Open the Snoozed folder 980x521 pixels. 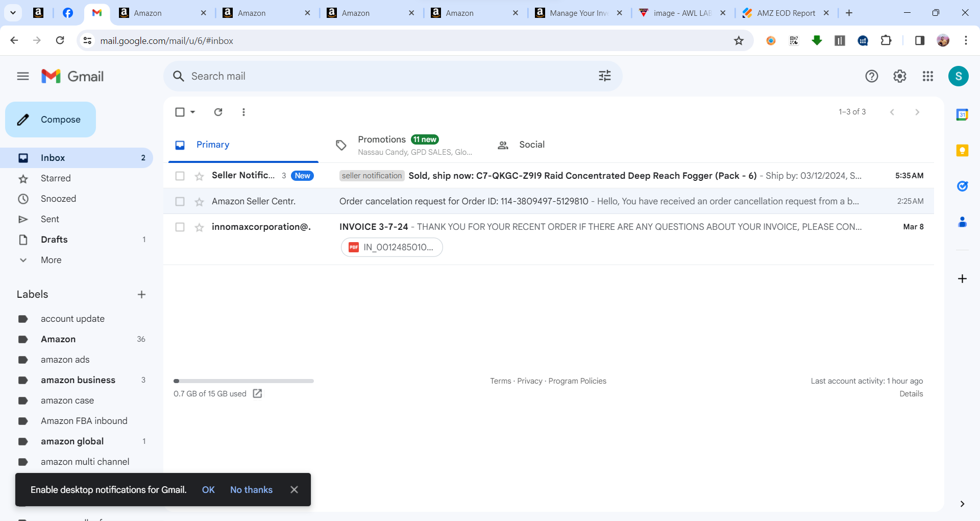77,199
